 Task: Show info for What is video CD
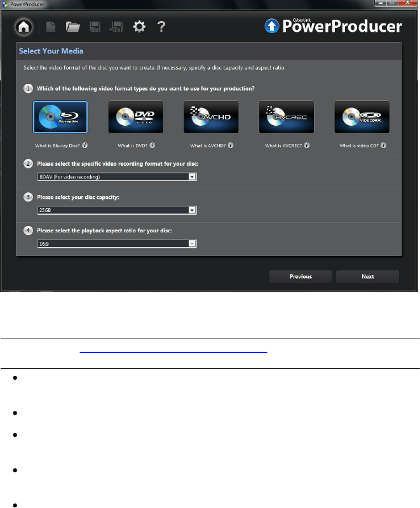[x=383, y=145]
